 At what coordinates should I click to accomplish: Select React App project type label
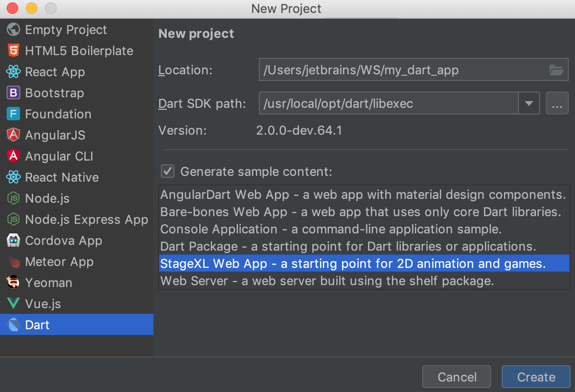pyautogui.click(x=55, y=72)
